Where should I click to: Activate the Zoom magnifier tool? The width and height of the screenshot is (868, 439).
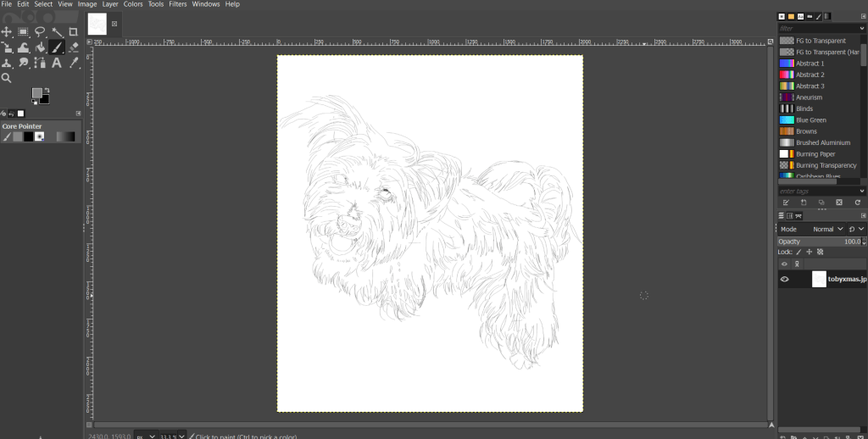[x=7, y=78]
